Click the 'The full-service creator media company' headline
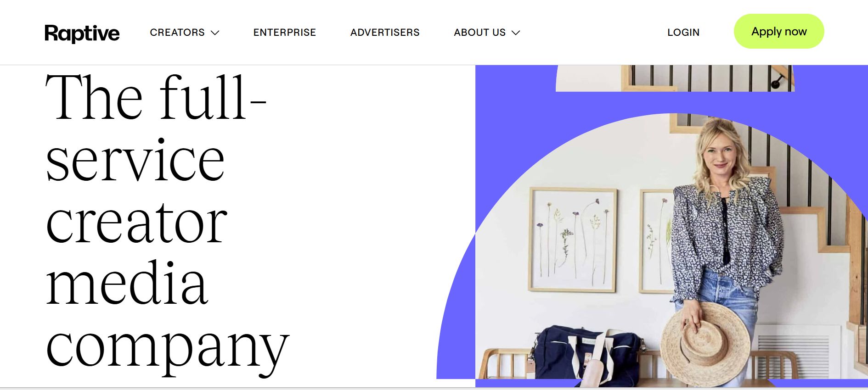This screenshot has height=390, width=868. [x=168, y=223]
